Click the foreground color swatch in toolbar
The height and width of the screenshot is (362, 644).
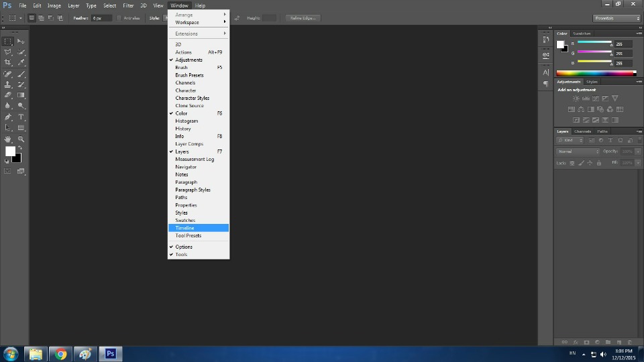[10, 152]
